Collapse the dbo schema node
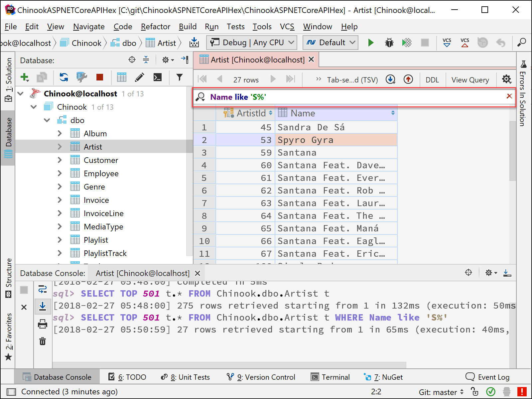 47,120
